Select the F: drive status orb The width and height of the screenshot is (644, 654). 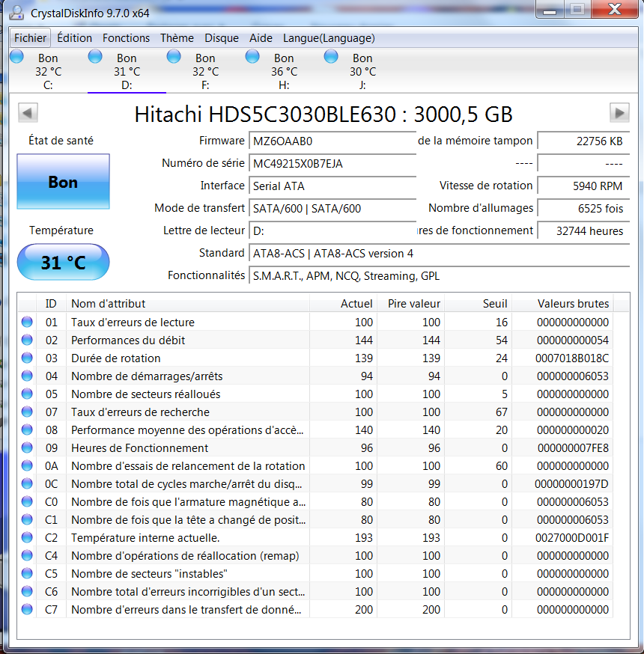point(174,57)
